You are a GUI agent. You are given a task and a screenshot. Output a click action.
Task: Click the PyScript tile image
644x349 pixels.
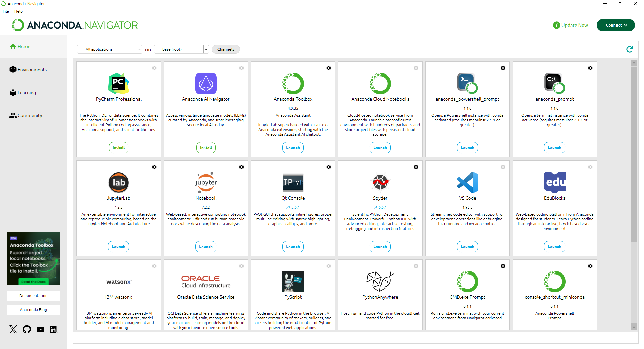point(293,282)
